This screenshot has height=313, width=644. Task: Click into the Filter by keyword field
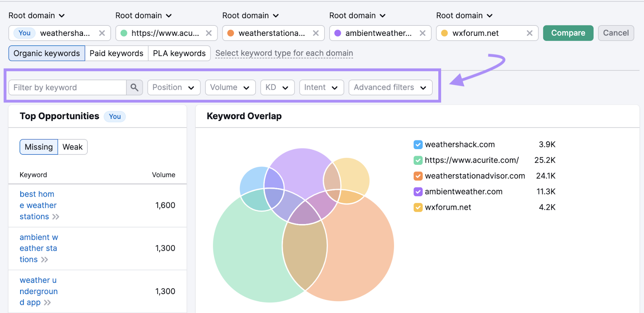(67, 87)
